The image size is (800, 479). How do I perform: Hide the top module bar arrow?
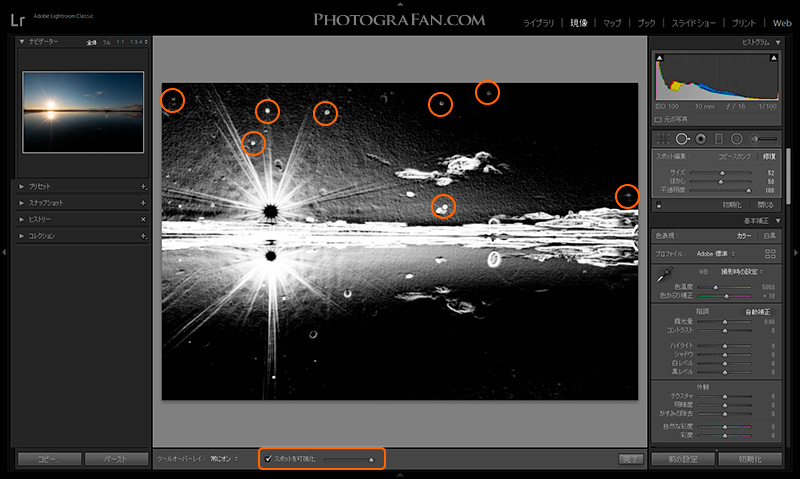(400, 4)
